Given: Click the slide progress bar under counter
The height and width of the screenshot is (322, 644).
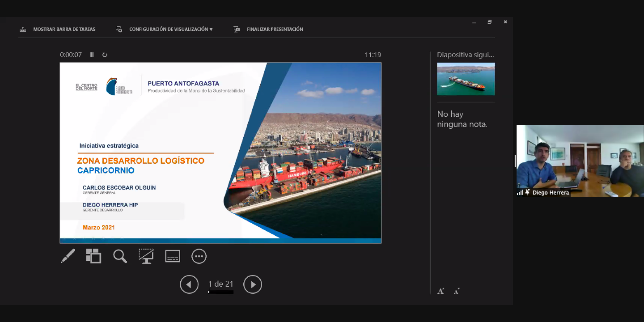Looking at the screenshot, I should pyautogui.click(x=220, y=292).
